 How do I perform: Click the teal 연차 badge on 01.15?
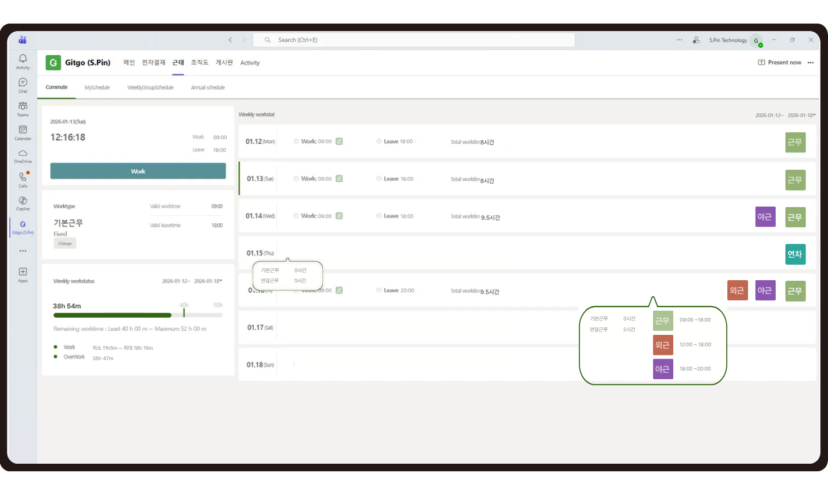pos(795,254)
